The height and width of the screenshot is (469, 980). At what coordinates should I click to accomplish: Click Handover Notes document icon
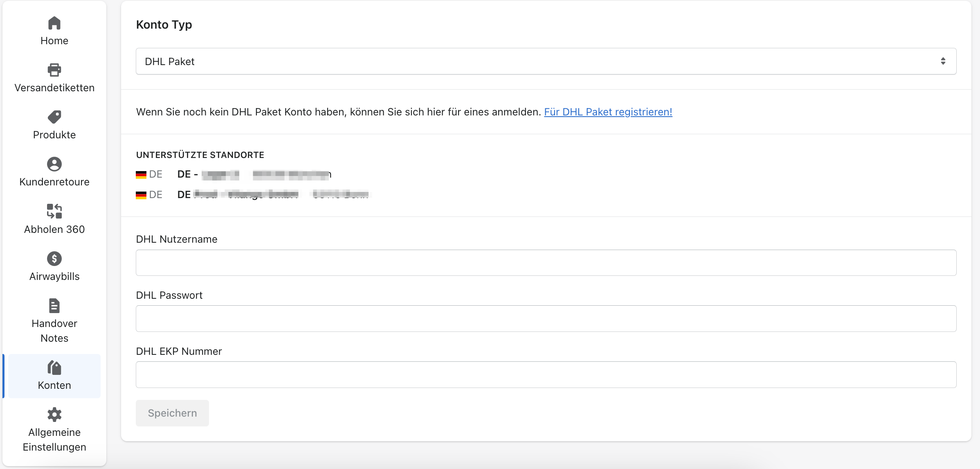click(54, 306)
